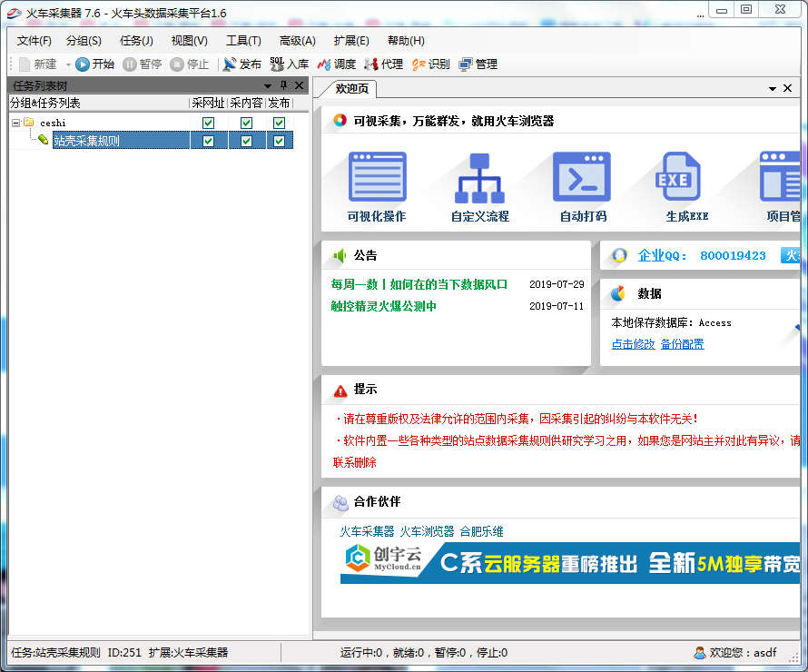Close the 欢迎页 tab with X
The height and width of the screenshot is (672, 808).
[x=787, y=88]
